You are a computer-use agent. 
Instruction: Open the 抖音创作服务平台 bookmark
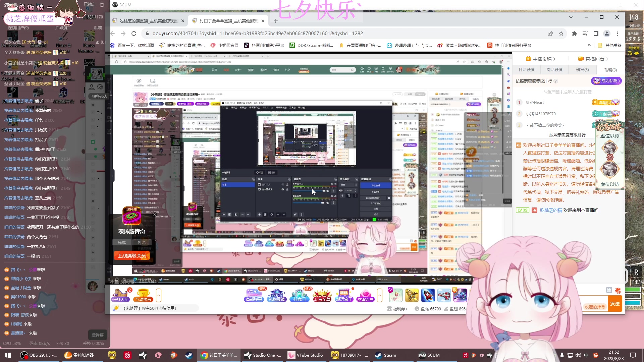click(264, 45)
